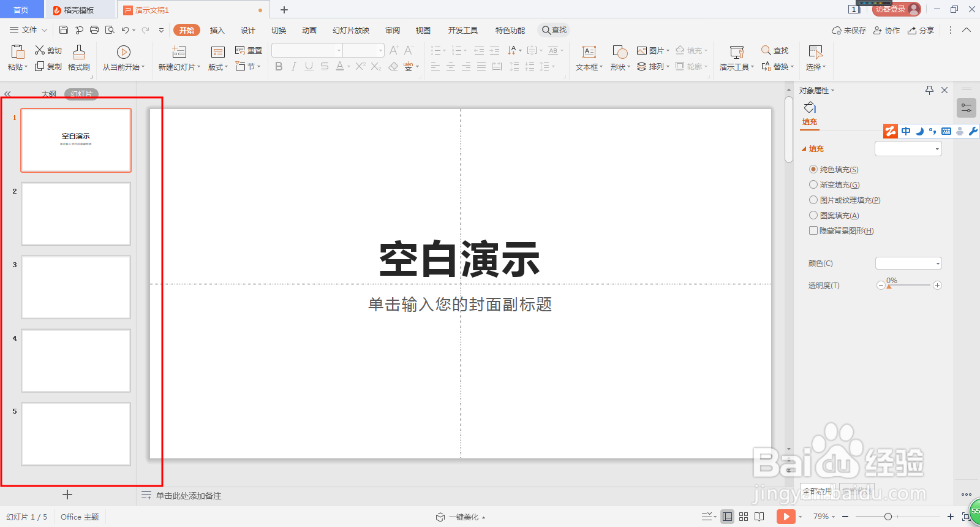Image resolution: width=980 pixels, height=527 pixels.
Task: Click to add notes (单击此处添加备注)
Action: [x=189, y=496]
